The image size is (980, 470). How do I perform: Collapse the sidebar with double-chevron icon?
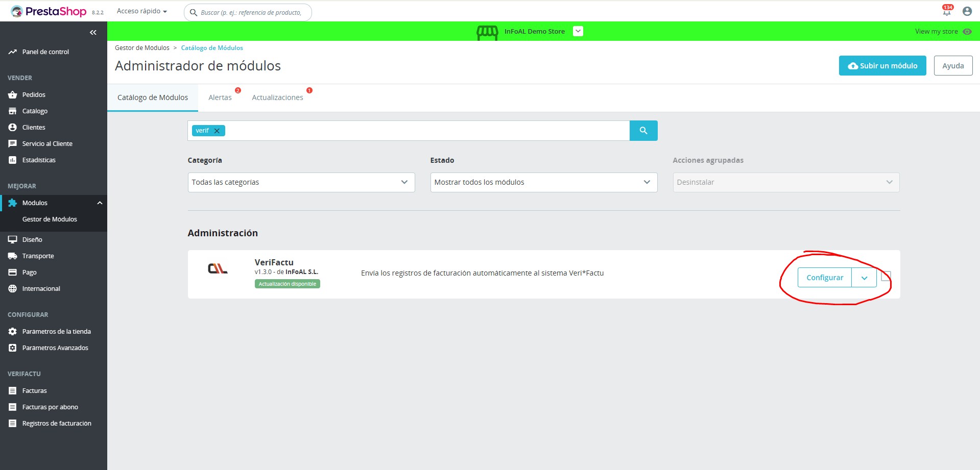[93, 33]
